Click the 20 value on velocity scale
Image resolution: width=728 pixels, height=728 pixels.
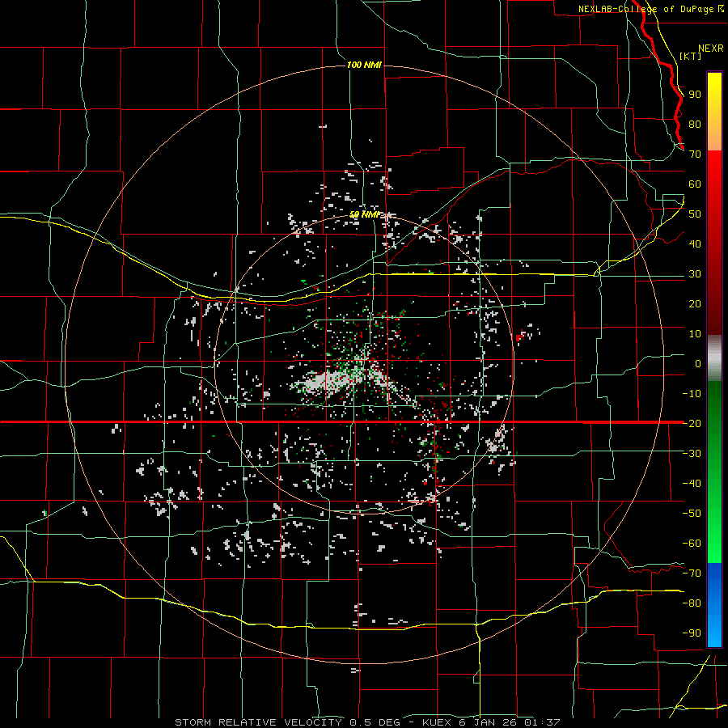click(x=695, y=304)
